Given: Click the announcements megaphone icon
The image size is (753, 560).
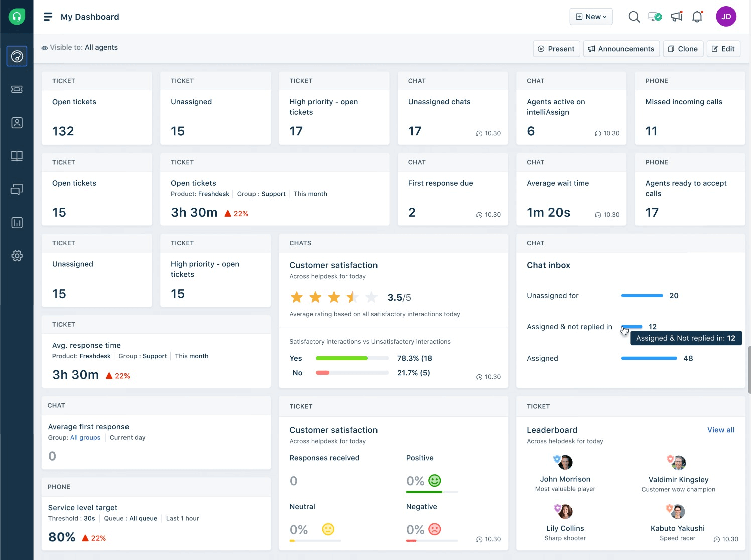Looking at the screenshot, I should pos(676,16).
